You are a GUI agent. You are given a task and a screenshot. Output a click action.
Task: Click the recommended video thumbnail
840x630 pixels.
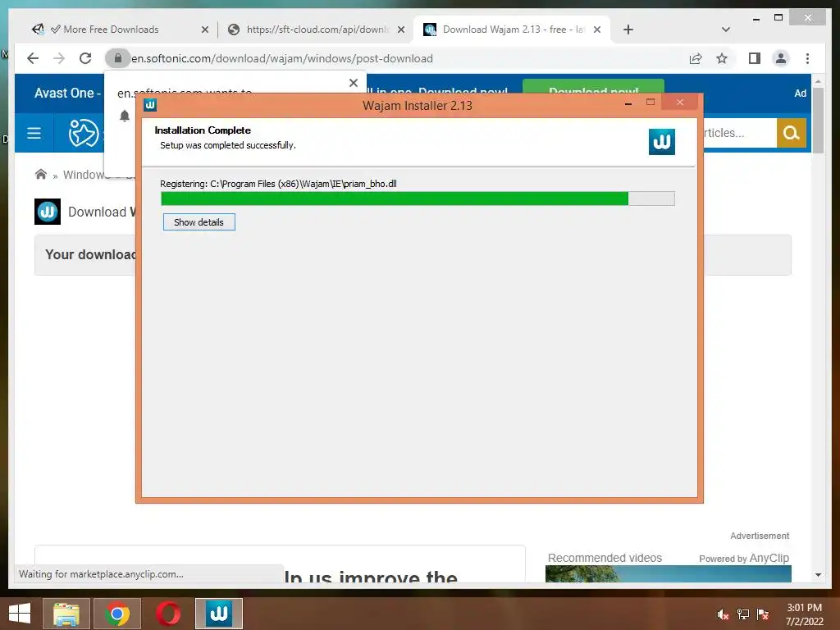point(668,573)
